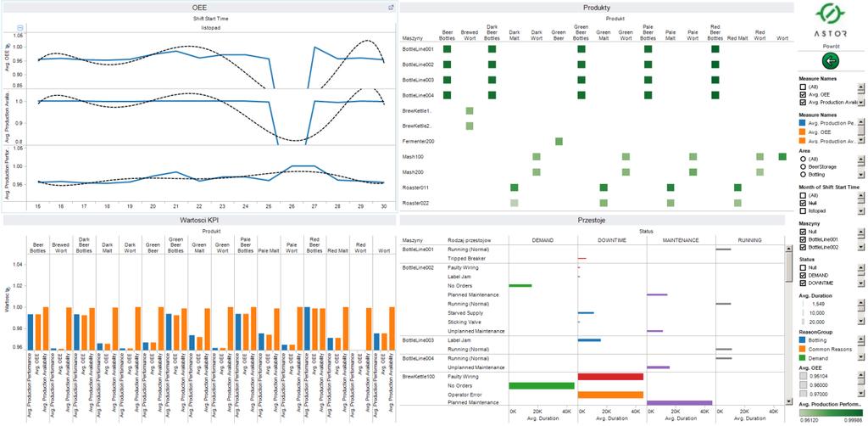Click the Avg. Production Performance green gradient legend
The height and width of the screenshot is (426, 868).
[831, 413]
